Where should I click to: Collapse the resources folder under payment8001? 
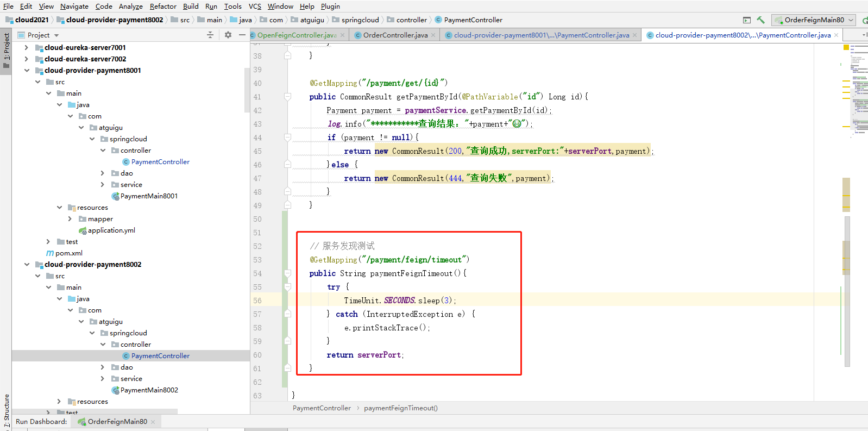pyautogui.click(x=59, y=207)
